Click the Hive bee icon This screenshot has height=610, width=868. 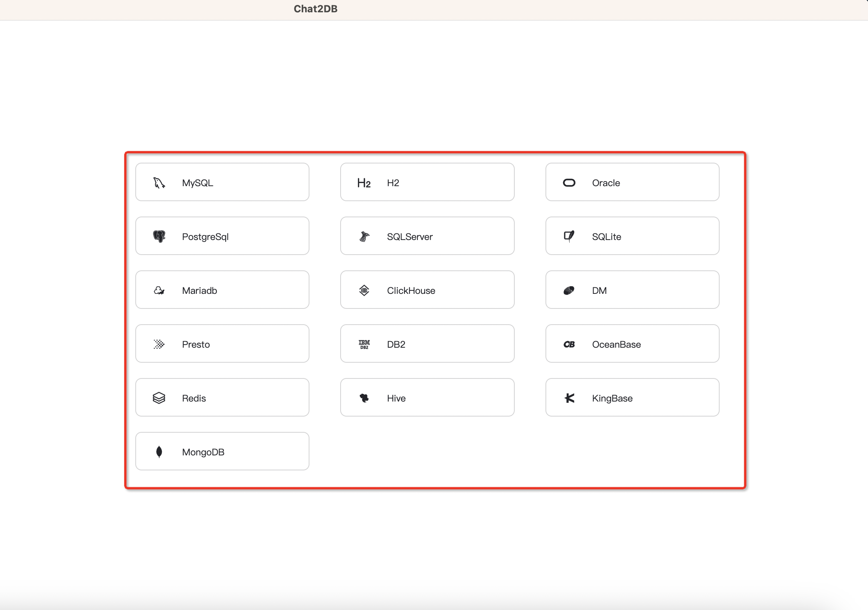[x=364, y=398]
